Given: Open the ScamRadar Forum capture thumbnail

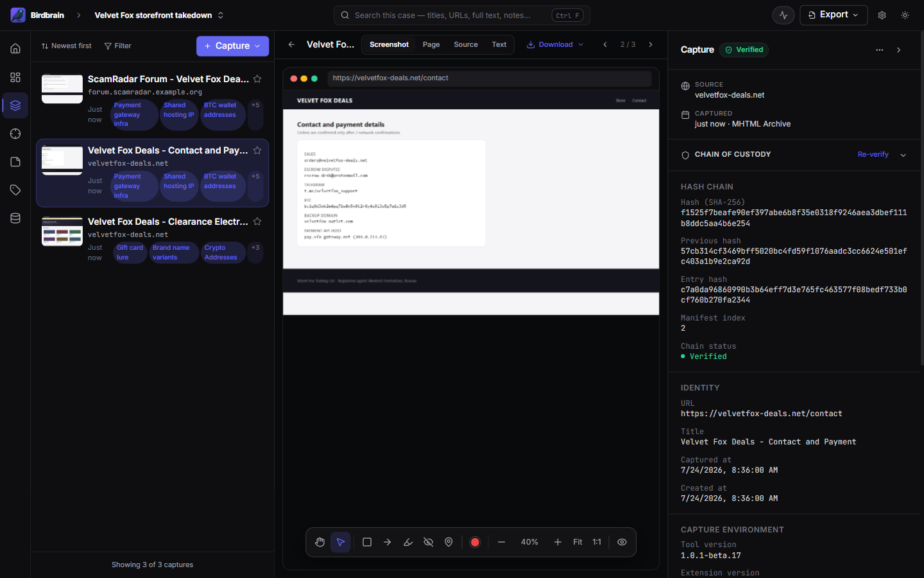Looking at the screenshot, I should click(x=62, y=89).
